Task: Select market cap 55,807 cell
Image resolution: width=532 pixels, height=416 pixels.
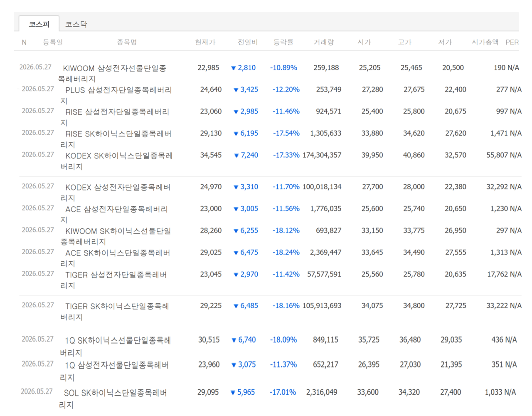Action: click(x=498, y=155)
